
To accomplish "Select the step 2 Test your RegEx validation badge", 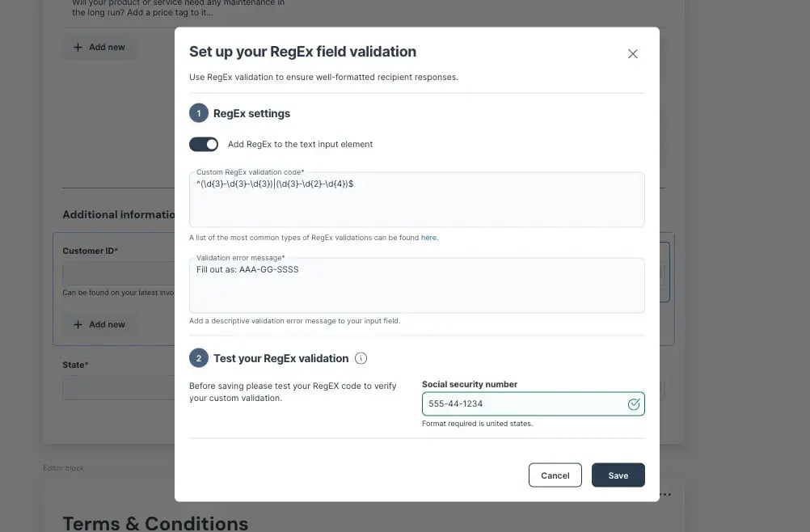I will pyautogui.click(x=198, y=357).
